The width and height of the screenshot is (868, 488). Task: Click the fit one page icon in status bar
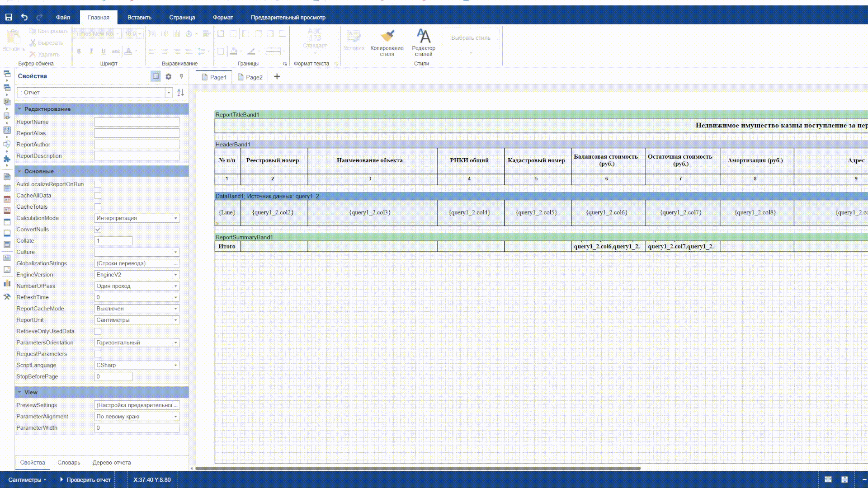tap(844, 479)
